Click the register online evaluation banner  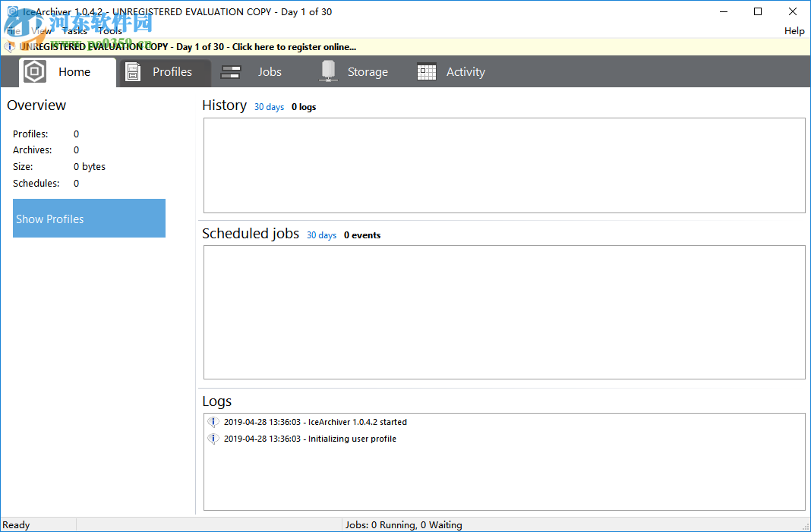tap(405, 47)
